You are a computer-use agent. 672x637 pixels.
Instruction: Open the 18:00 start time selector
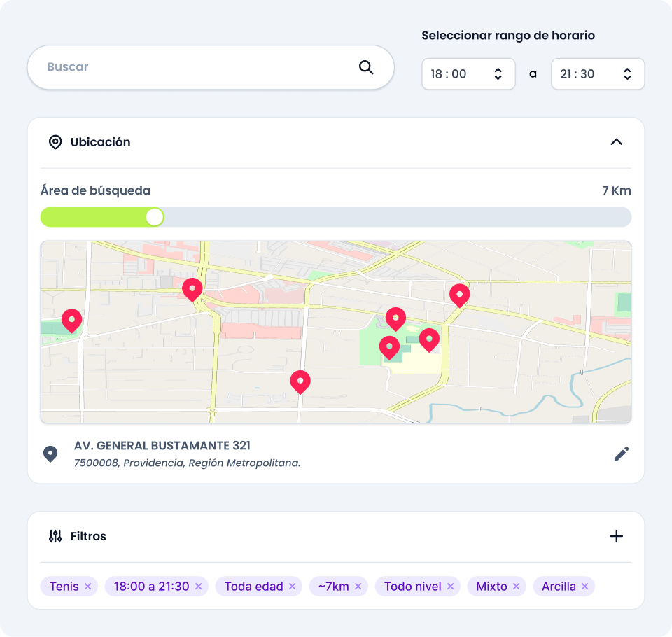point(468,74)
